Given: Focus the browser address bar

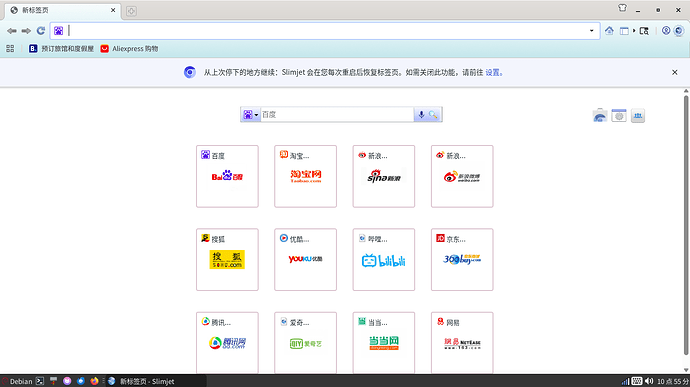Looking at the screenshot, I should point(326,31).
